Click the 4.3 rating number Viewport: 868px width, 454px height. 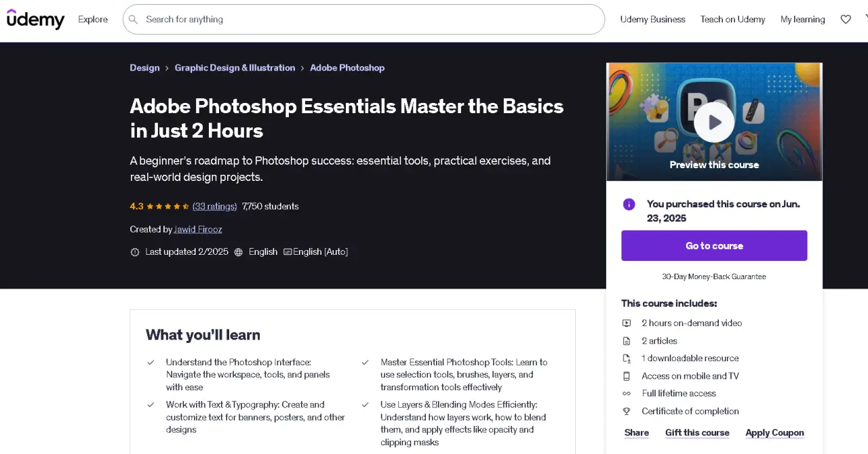tap(136, 207)
